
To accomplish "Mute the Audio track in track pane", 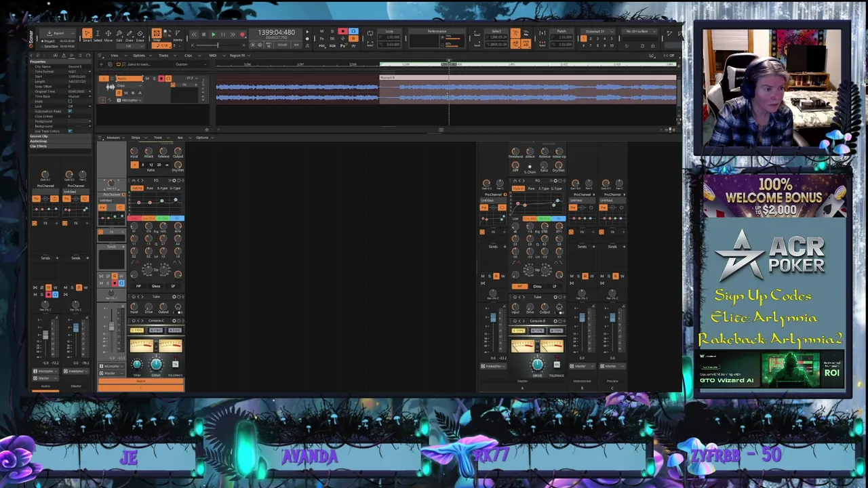I will pos(147,79).
